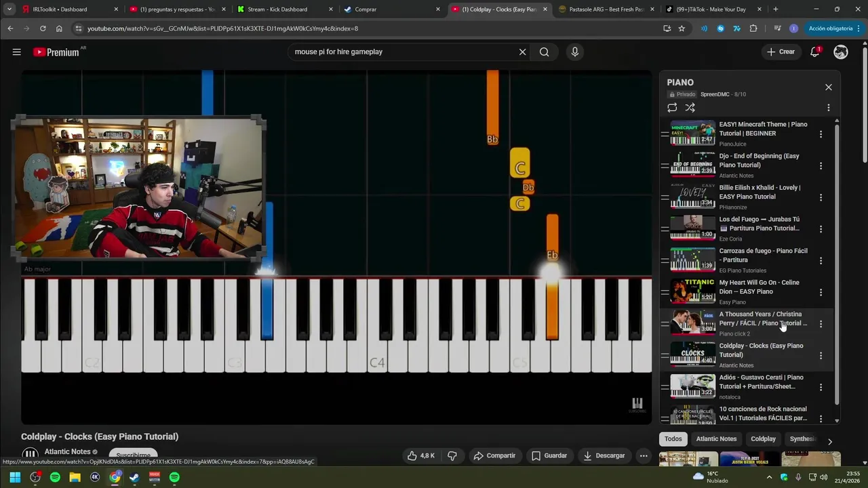Open the browser extensions puzzle menu
868x488 pixels.
click(753, 28)
